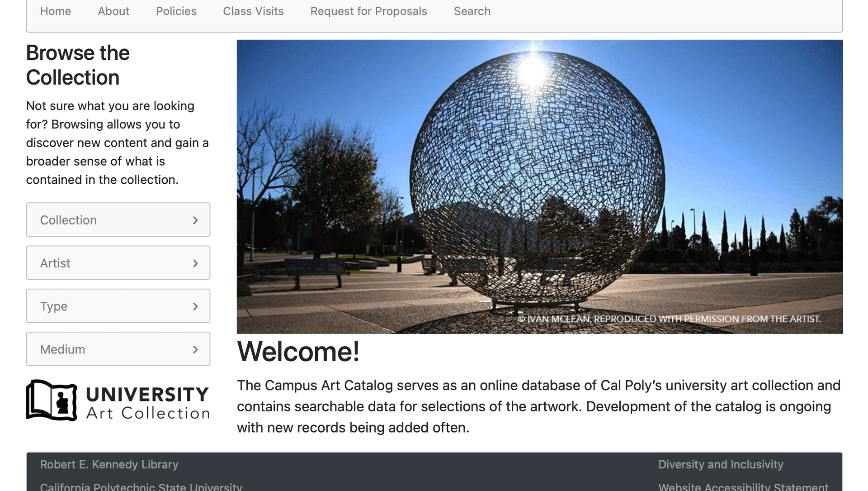Click the Collection chevron arrow
Image resolution: width=868 pixels, height=491 pixels.
[x=195, y=220]
